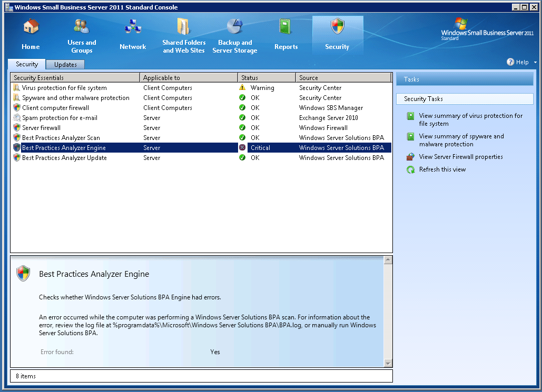This screenshot has width=542, height=392.
Task: Click the green refresh arrow icon
Action: click(x=410, y=169)
